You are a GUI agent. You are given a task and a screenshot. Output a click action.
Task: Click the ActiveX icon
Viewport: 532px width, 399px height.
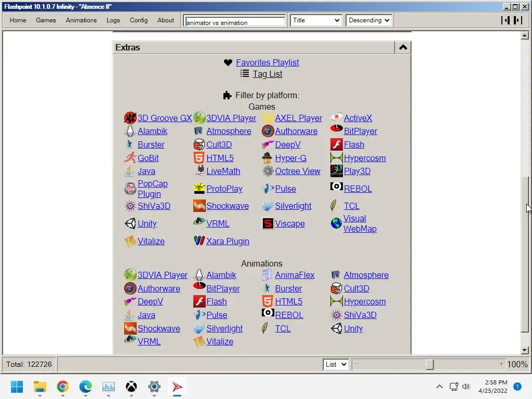tap(336, 117)
